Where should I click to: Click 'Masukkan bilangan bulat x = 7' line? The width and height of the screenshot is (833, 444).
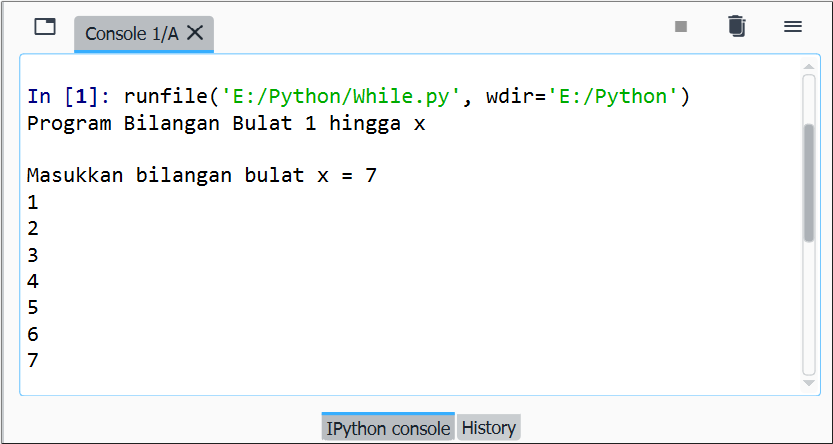click(202, 175)
